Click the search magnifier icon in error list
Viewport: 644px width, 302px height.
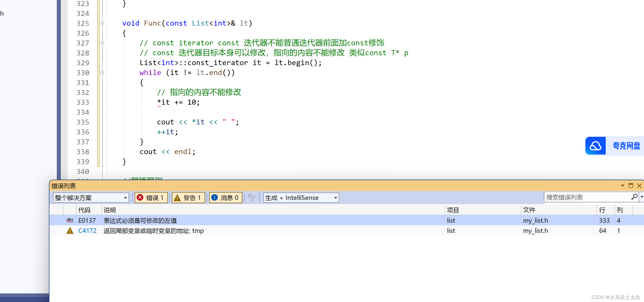pyautogui.click(x=634, y=197)
